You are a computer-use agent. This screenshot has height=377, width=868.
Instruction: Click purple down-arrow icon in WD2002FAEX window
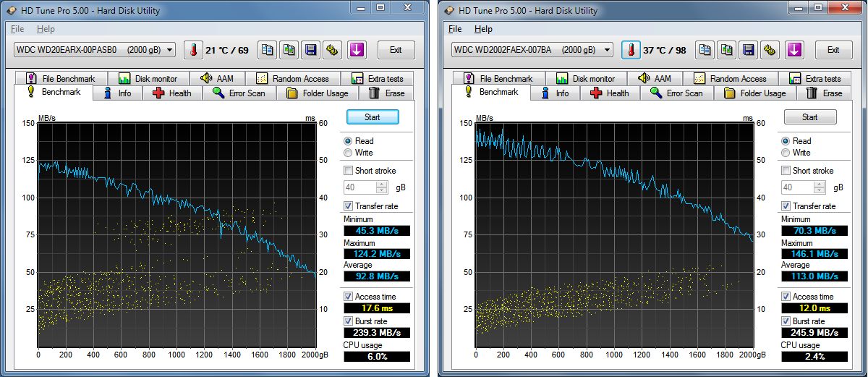[795, 50]
